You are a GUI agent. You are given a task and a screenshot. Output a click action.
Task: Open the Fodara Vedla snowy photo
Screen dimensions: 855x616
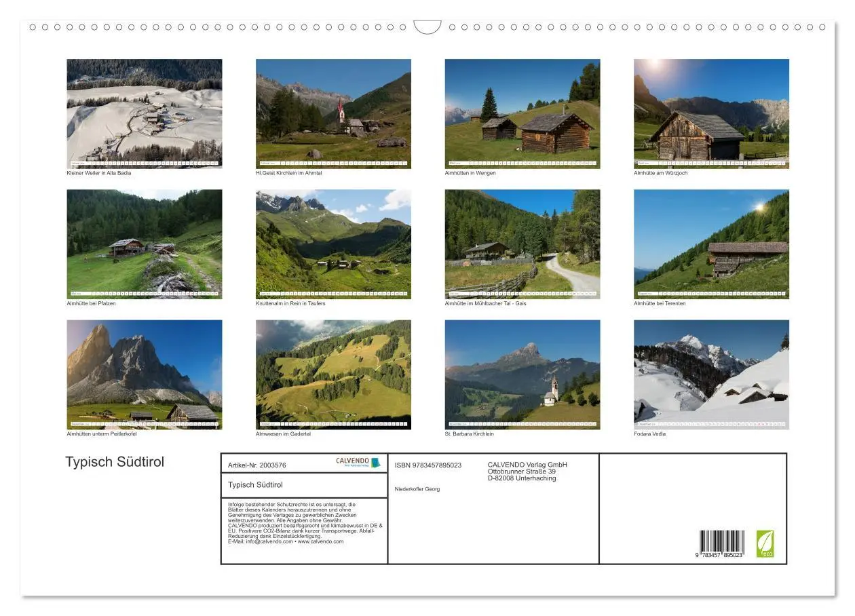coord(712,374)
